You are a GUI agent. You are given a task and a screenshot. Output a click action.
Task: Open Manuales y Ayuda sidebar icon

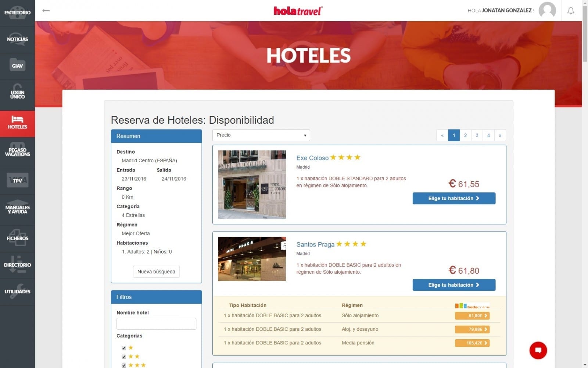[x=17, y=209]
